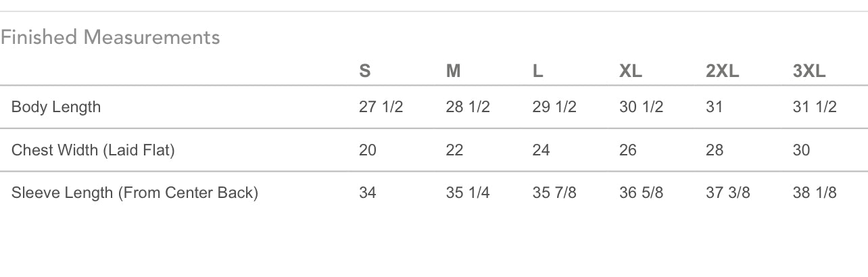Select the 35 1/4 sleeve length cell
Image resolution: width=868 pixels, height=277 pixels.
(x=468, y=193)
